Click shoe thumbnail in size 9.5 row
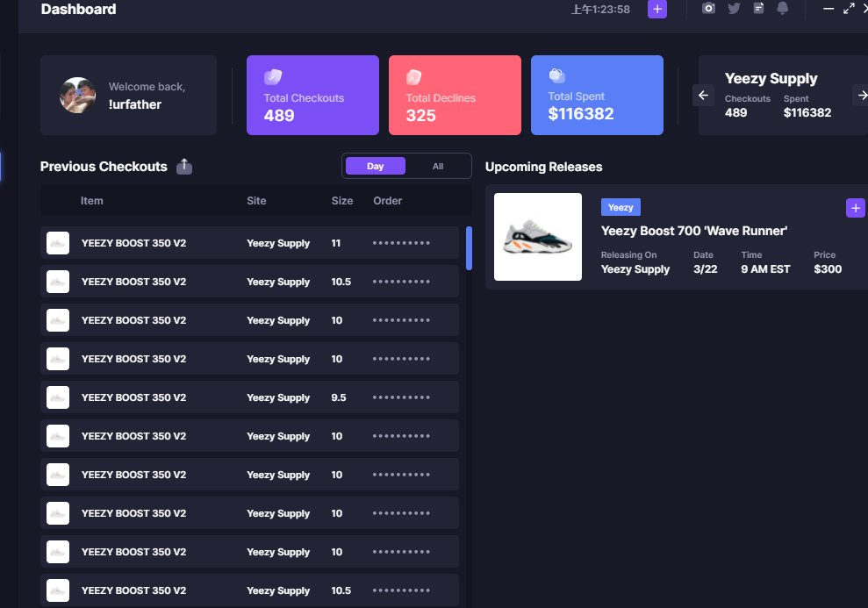The height and width of the screenshot is (608, 868). click(x=58, y=397)
